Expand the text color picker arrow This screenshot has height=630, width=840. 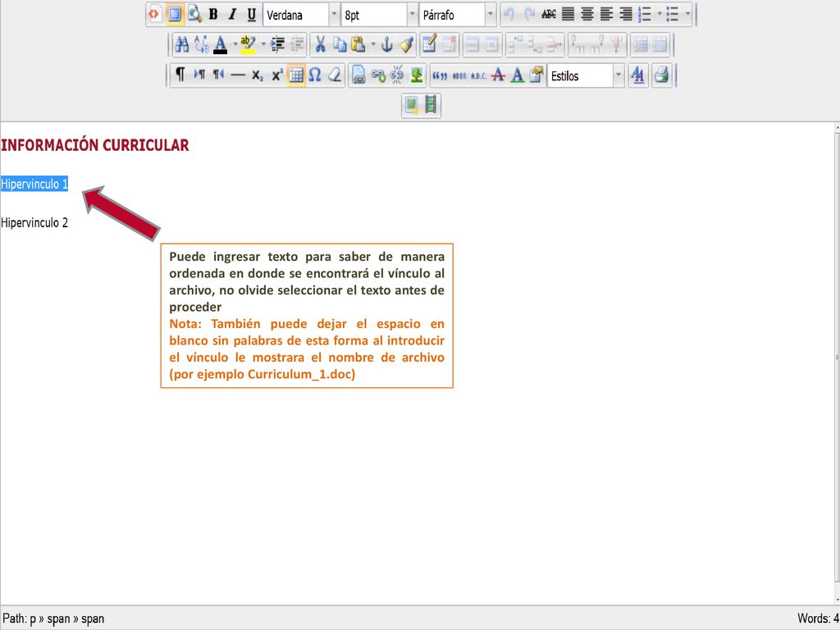[235, 44]
